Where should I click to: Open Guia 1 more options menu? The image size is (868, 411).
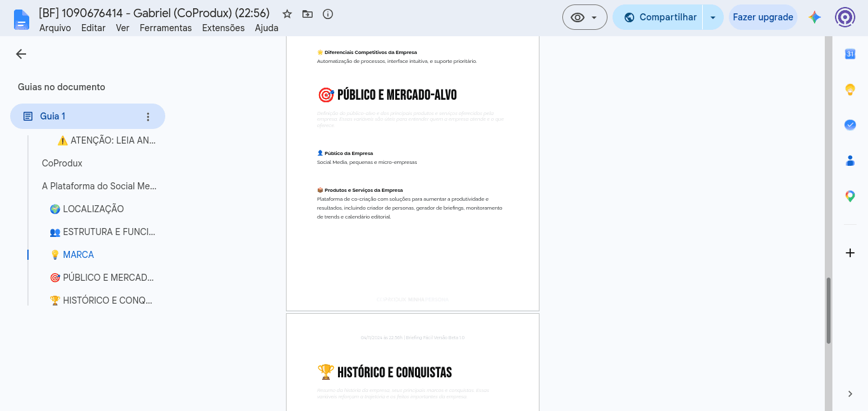click(148, 116)
